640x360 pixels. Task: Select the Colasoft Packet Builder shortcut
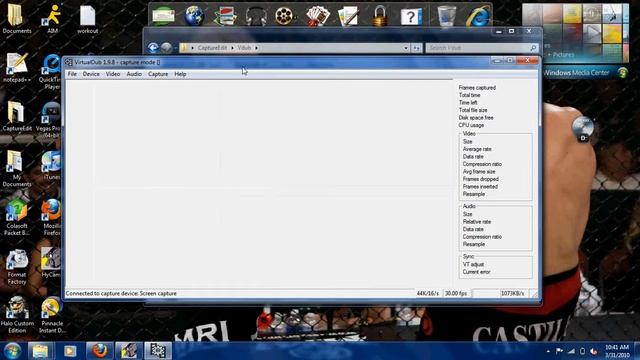(x=16, y=217)
